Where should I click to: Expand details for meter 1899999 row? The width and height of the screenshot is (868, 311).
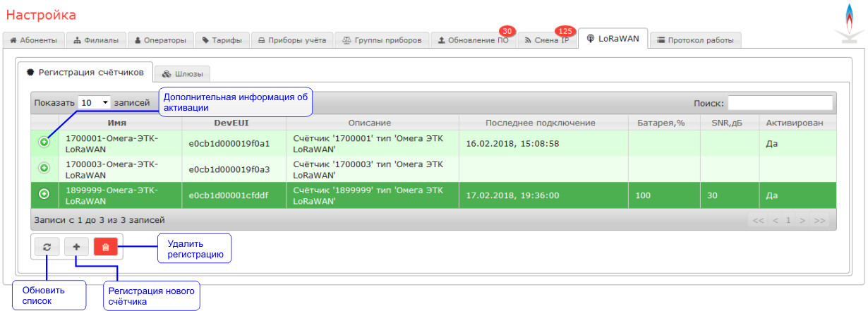point(44,193)
